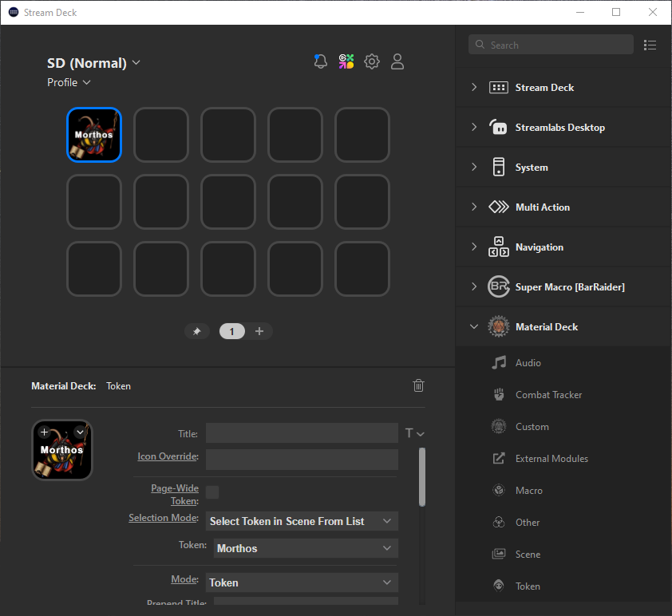This screenshot has width=672, height=616.
Task: Delete the action with the trash button
Action: click(x=418, y=385)
